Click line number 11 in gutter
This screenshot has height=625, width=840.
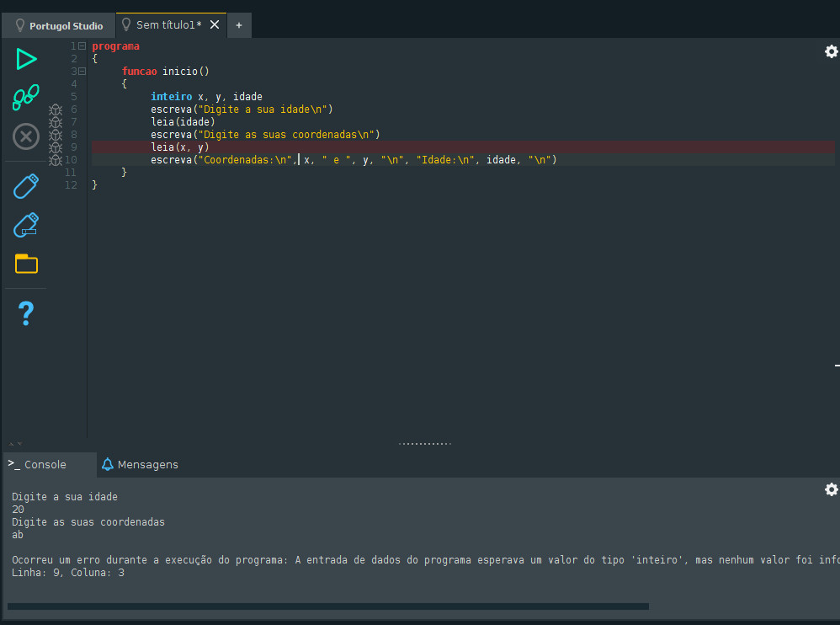(x=71, y=173)
